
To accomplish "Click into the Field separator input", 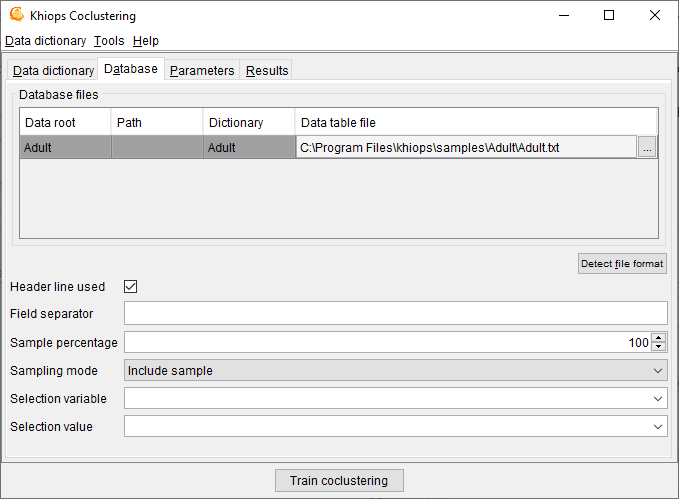I will pyautogui.click(x=395, y=314).
